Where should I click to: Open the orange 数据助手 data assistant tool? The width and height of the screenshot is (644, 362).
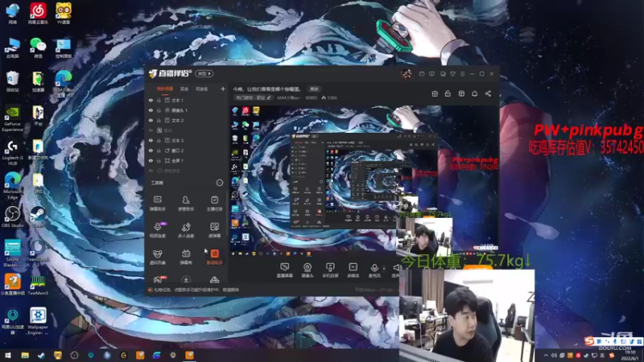(x=214, y=257)
